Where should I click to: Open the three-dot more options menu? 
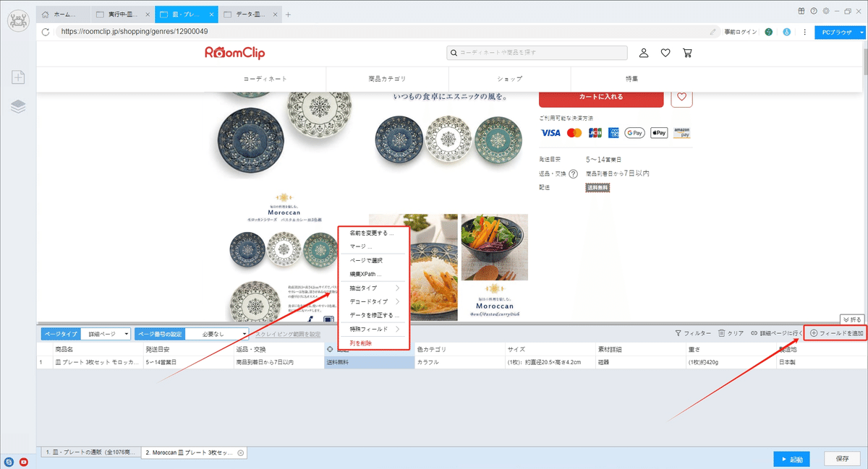click(804, 32)
